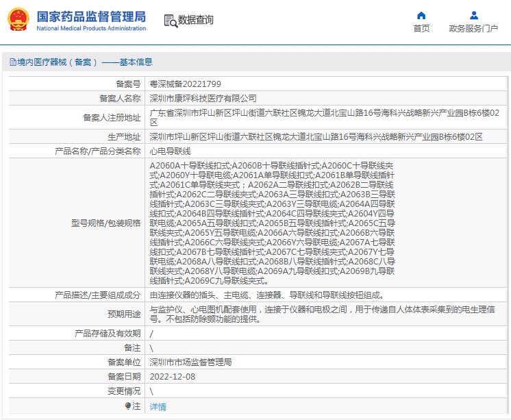Click the 备案单位 row label
This screenshot has height=420, width=511.
point(124,362)
